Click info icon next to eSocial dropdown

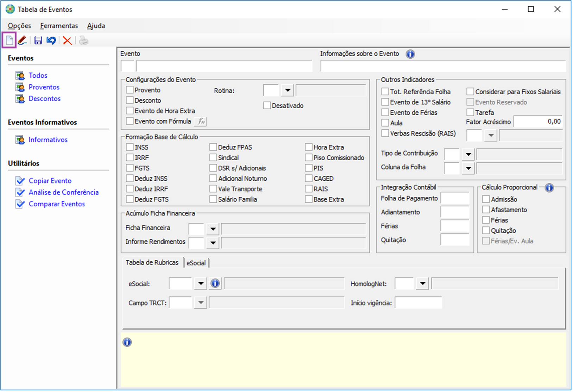215,283
